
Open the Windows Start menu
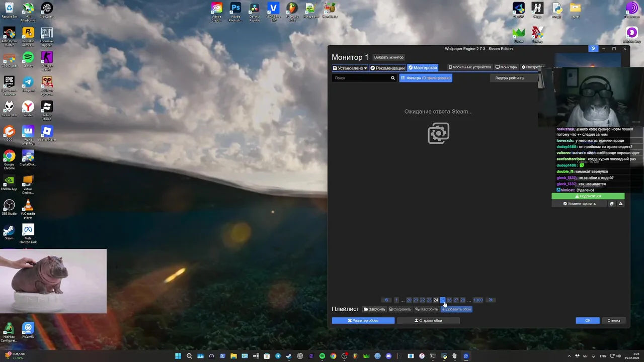(x=178, y=356)
